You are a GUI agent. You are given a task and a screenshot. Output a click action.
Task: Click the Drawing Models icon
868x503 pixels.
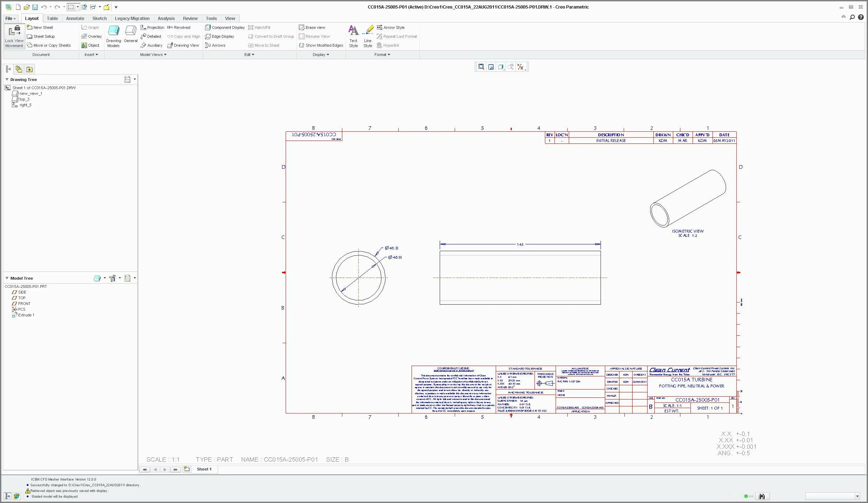(x=113, y=36)
